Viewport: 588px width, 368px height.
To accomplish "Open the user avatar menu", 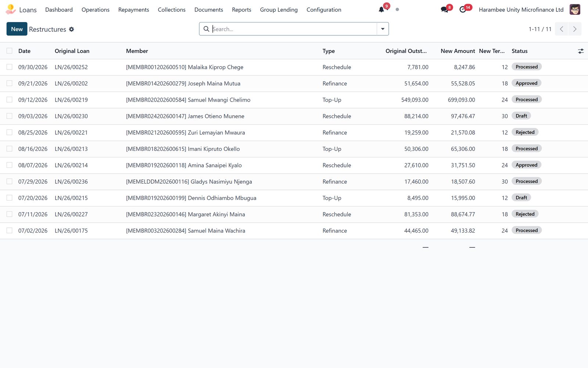I will click(575, 10).
